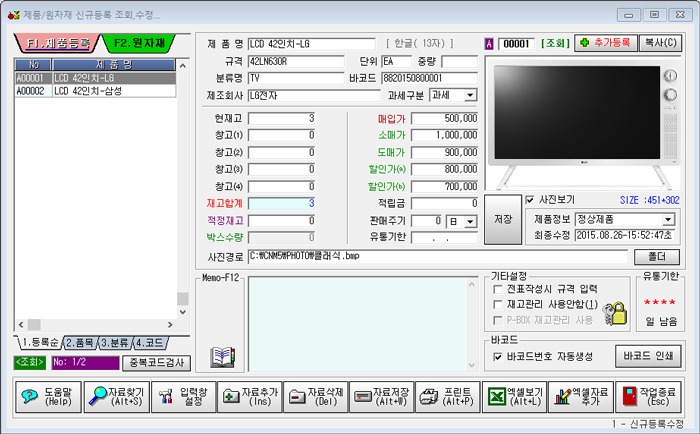Open the Memo book icon
The width and height of the screenshot is (700, 434).
(222, 357)
